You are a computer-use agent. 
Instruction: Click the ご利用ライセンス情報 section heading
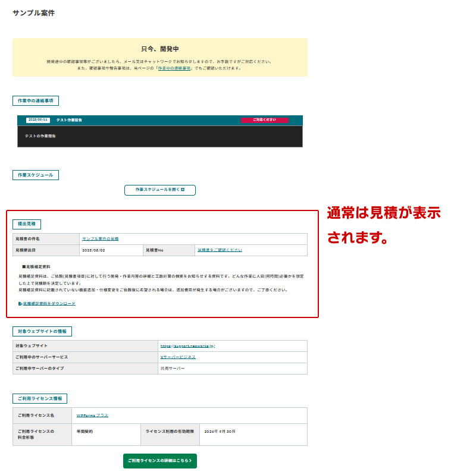coord(40,398)
